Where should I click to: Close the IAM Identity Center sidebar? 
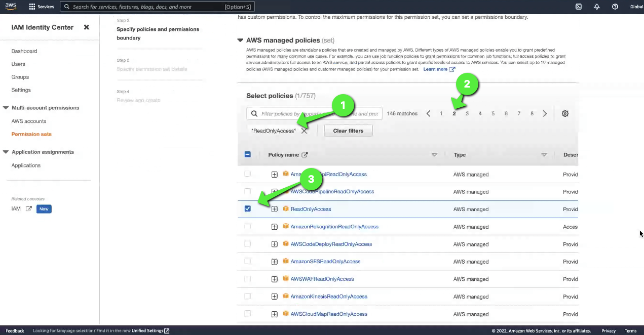(87, 27)
